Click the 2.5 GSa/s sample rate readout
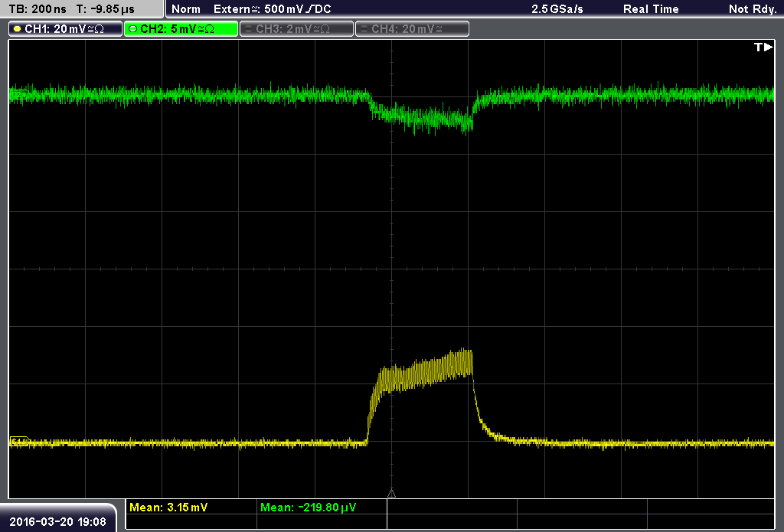 click(557, 9)
